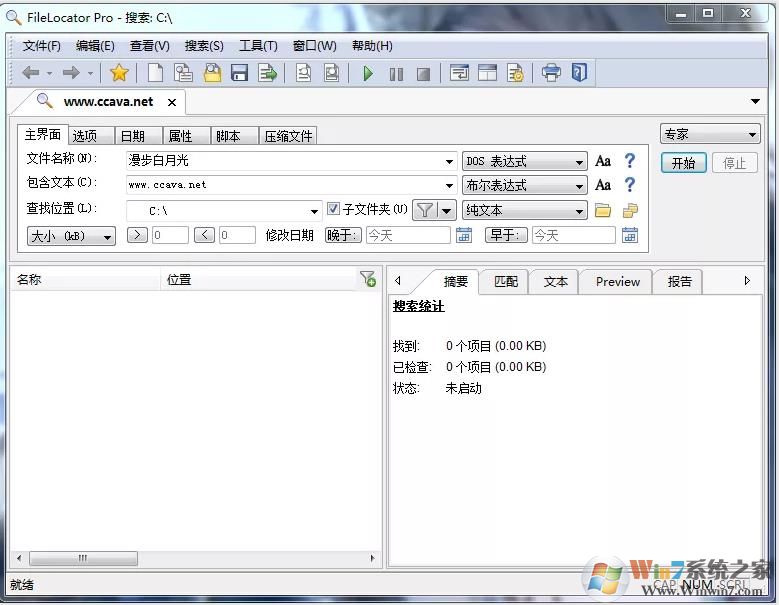The image size is (779, 605).
Task: Open the 搜索(S) menu
Action: point(204,46)
